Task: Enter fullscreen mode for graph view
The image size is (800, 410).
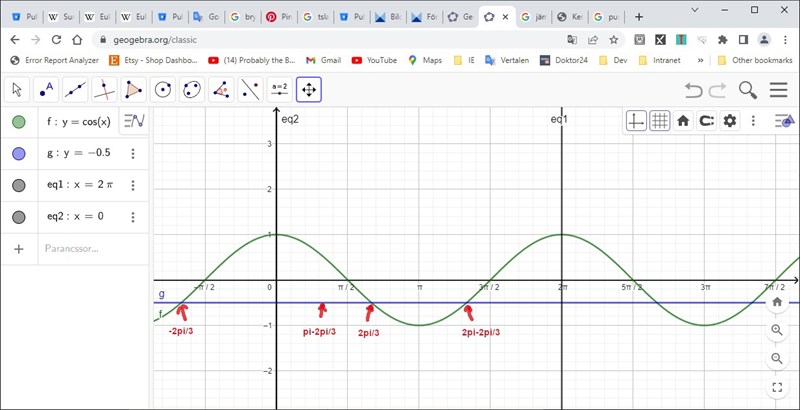Action: tap(777, 387)
